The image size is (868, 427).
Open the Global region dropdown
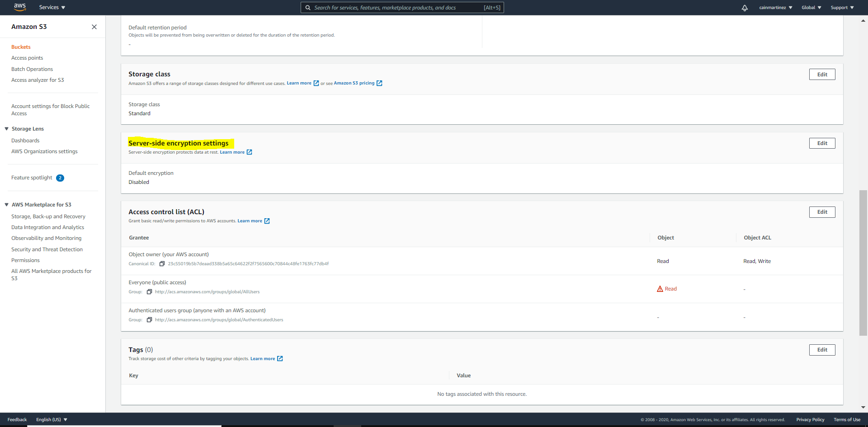tap(811, 8)
